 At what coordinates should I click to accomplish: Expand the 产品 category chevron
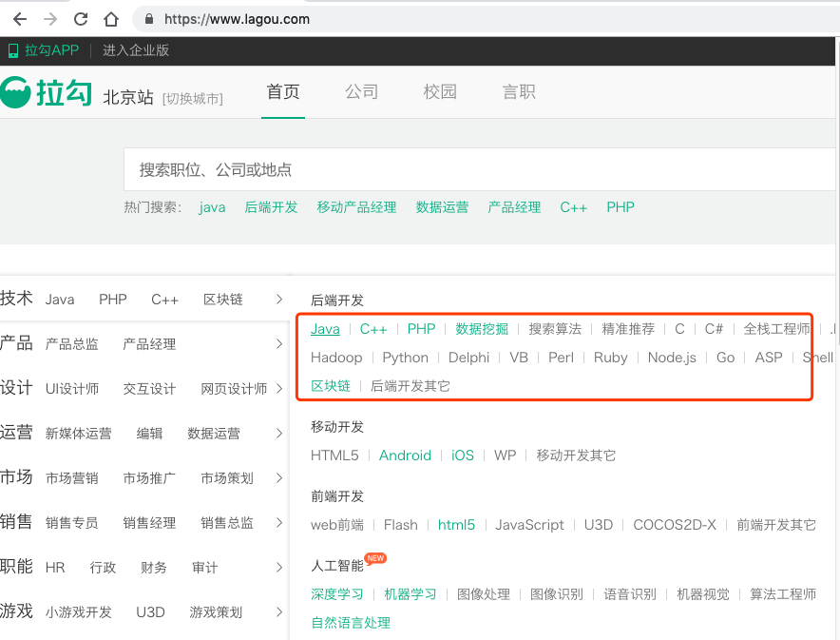click(279, 343)
